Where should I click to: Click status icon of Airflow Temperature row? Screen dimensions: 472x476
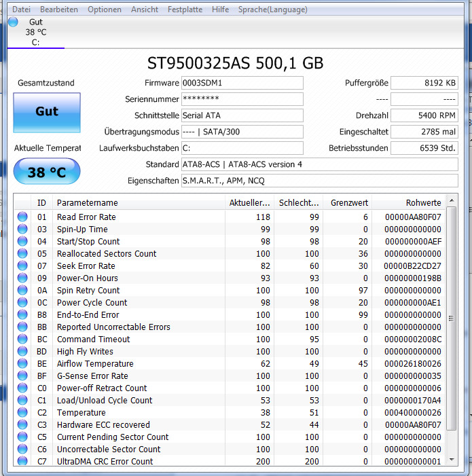pos(22,363)
